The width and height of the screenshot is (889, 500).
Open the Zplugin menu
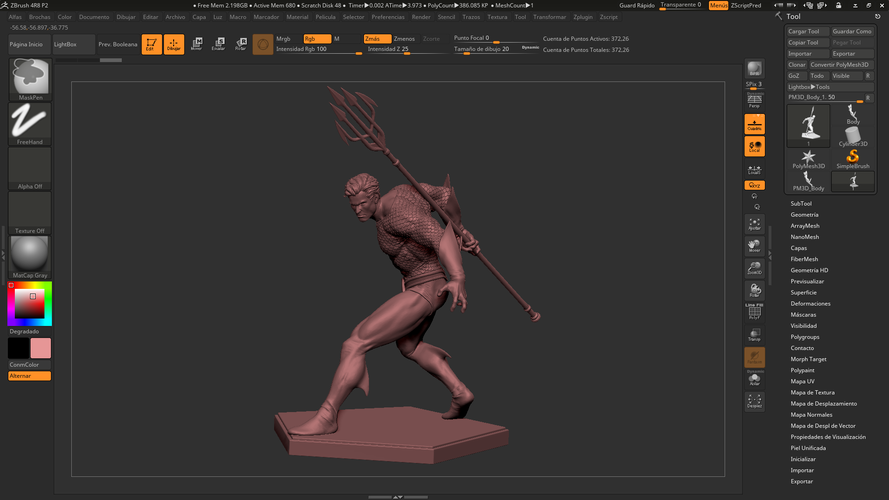pyautogui.click(x=583, y=17)
